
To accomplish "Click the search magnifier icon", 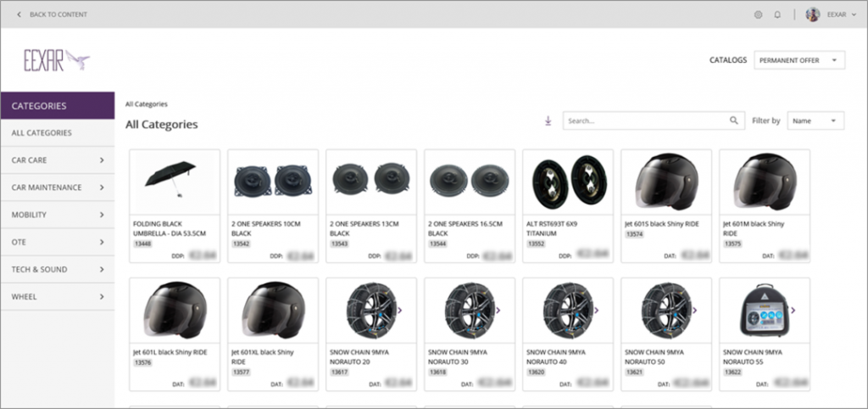I will (733, 120).
